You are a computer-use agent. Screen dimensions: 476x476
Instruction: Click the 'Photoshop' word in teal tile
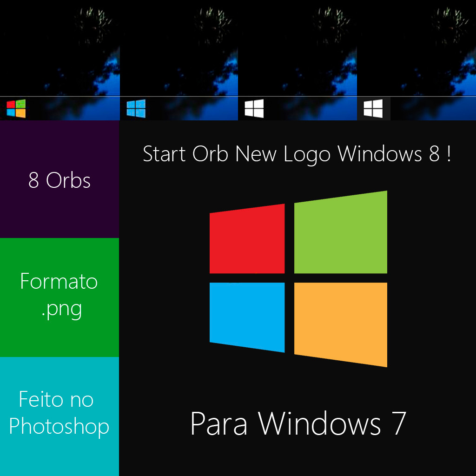click(59, 427)
